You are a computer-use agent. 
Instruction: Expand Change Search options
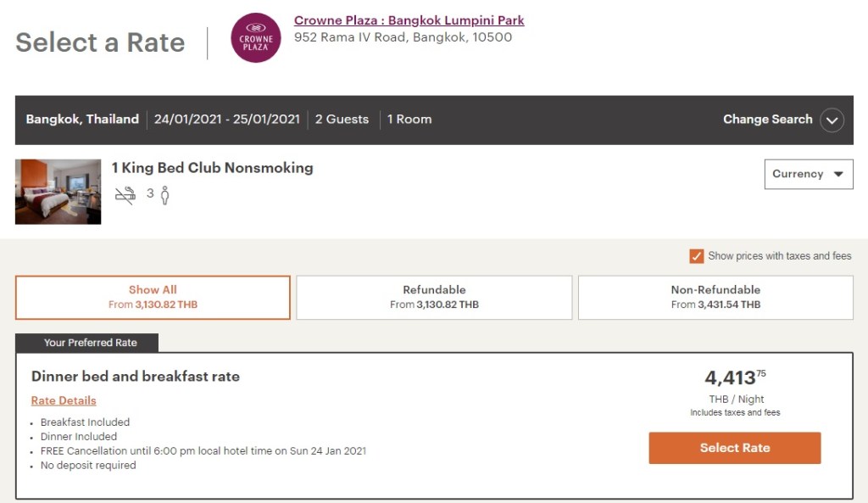[x=767, y=120]
